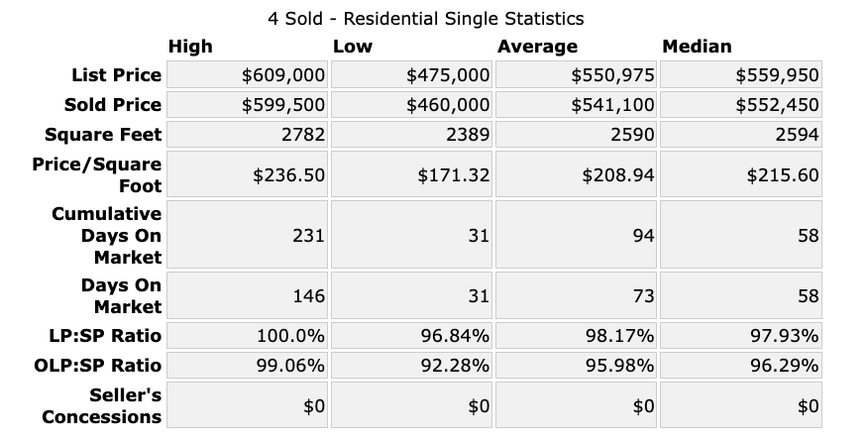The image size is (868, 442).
Task: Select the Median Sold Price value $552,450
Action: coord(777,105)
